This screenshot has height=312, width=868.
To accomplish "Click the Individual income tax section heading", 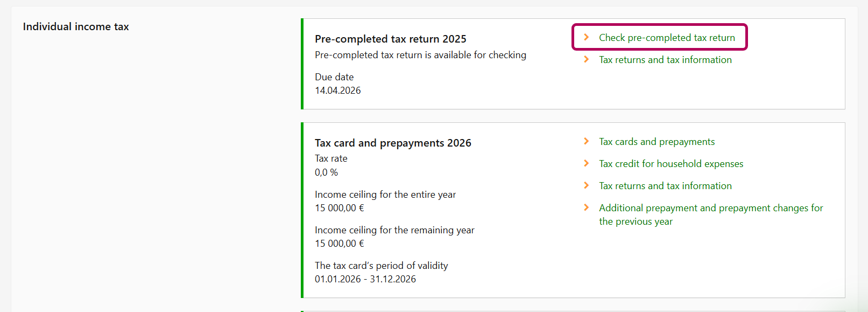I will click(x=76, y=26).
